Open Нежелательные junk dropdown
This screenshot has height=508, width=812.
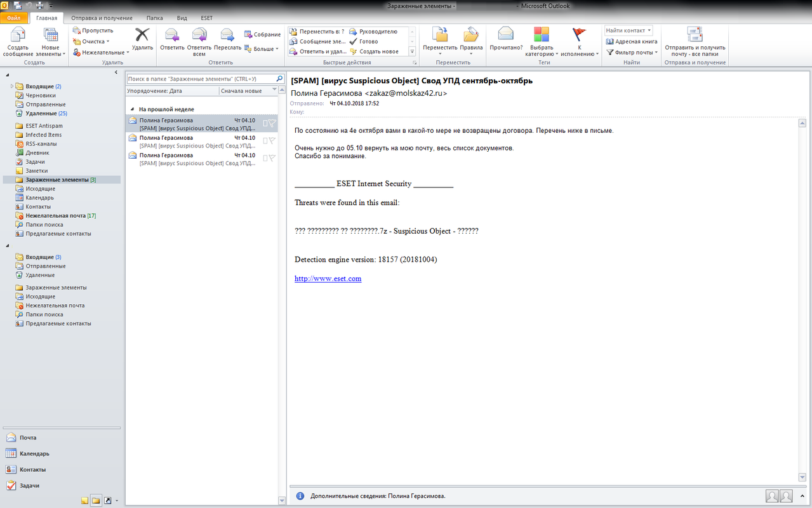[x=101, y=52]
